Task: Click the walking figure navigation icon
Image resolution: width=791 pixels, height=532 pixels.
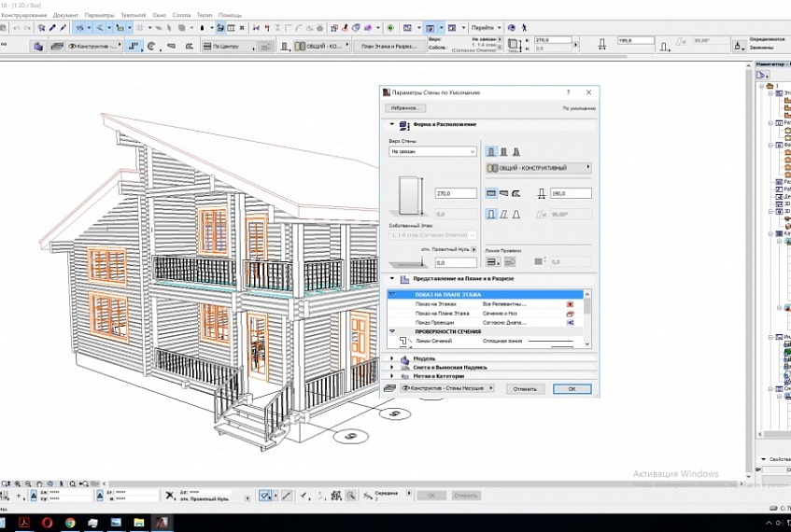Action: pyautogui.click(x=524, y=28)
